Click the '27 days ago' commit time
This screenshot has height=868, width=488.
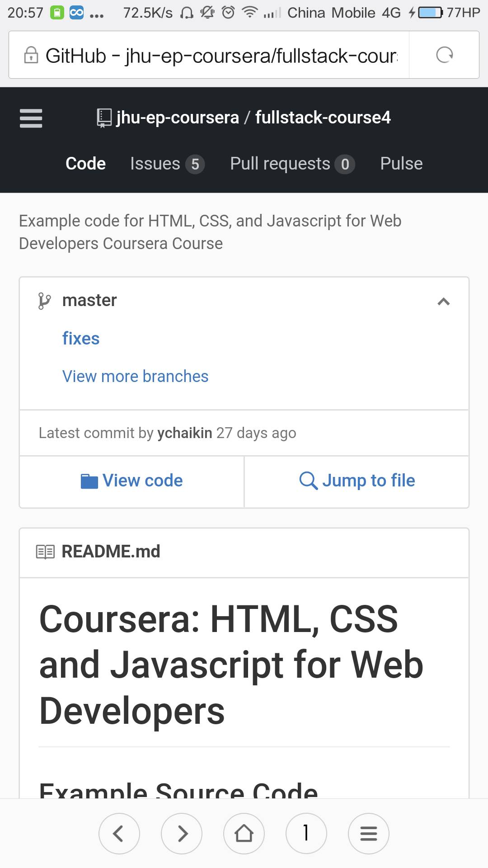(x=256, y=433)
